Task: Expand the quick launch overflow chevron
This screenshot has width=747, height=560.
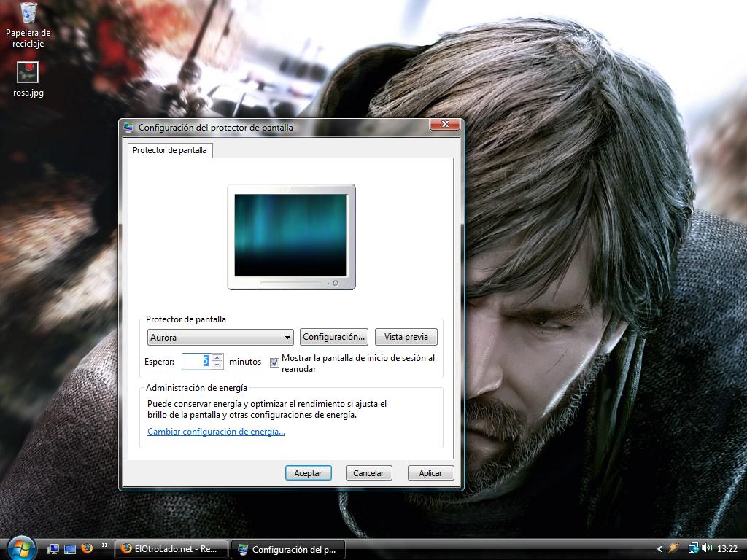Action: [105, 545]
